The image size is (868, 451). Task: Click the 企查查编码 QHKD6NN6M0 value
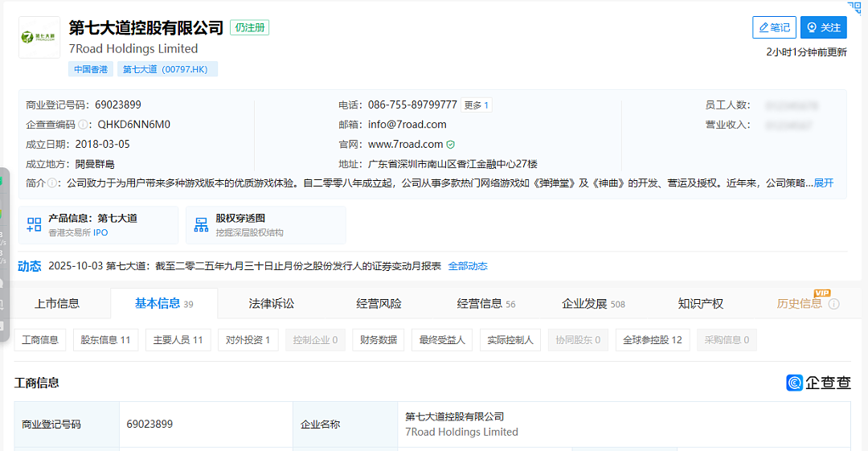click(x=134, y=125)
